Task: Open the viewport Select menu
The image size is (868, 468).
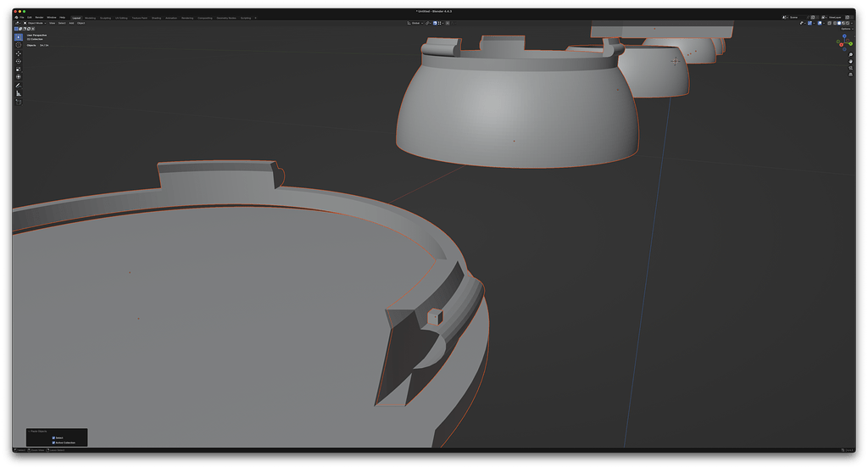Action: tap(62, 23)
